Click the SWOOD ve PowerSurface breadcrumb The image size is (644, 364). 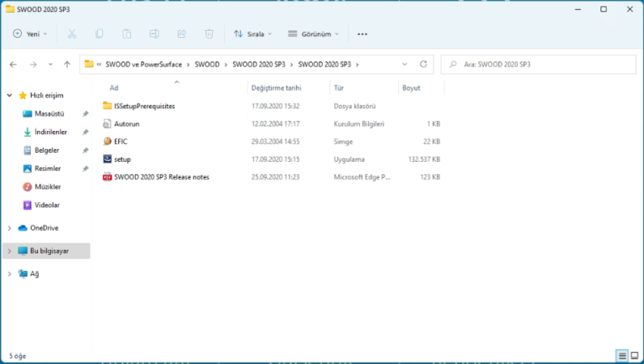point(144,64)
